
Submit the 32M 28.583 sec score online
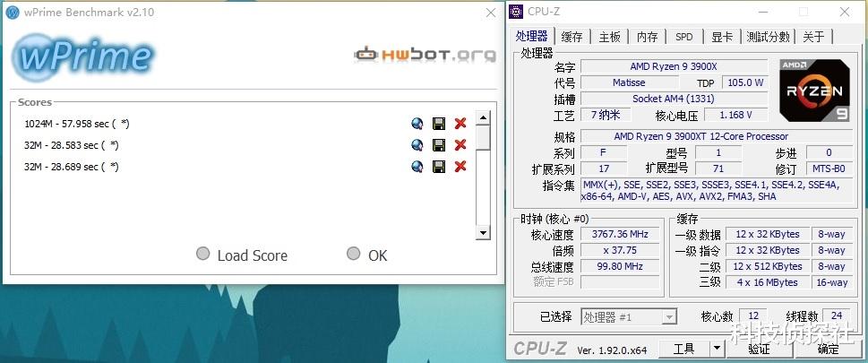(x=417, y=145)
